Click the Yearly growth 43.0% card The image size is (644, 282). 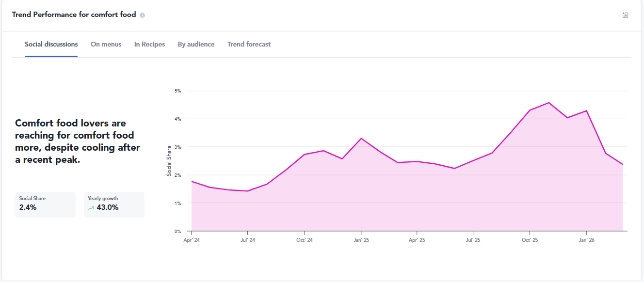click(114, 204)
